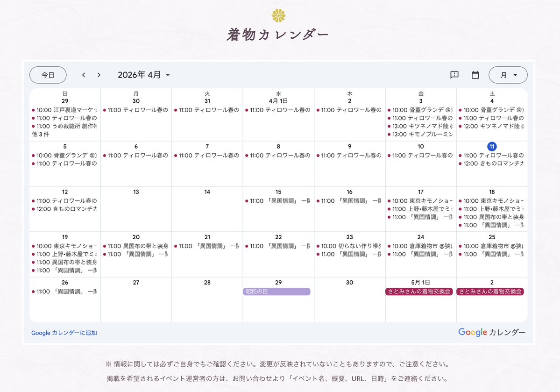The image size is (560, 392).
Task: Select the date number 27
Action: [136, 283]
